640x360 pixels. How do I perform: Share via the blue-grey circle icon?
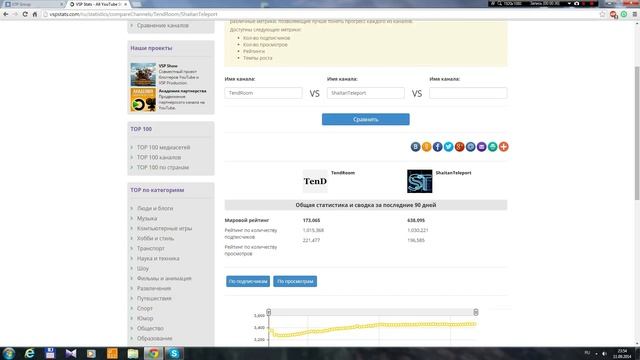[x=471, y=147]
